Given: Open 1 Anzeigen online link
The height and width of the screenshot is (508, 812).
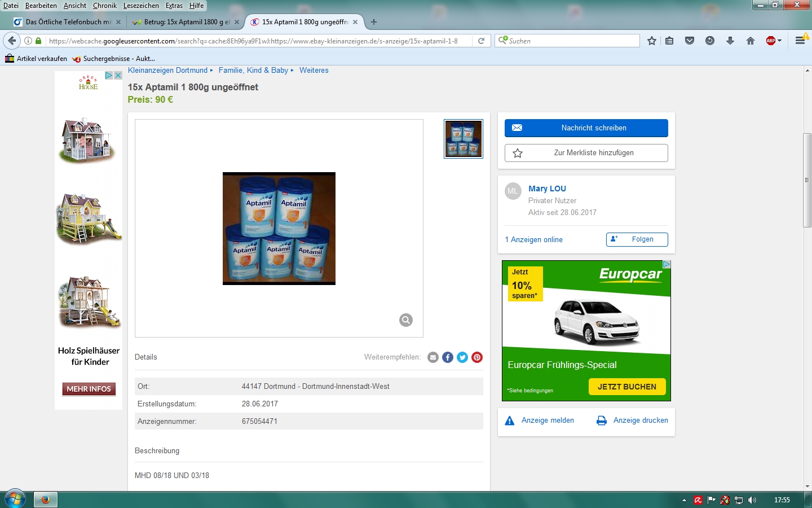Looking at the screenshot, I should click(x=534, y=240).
